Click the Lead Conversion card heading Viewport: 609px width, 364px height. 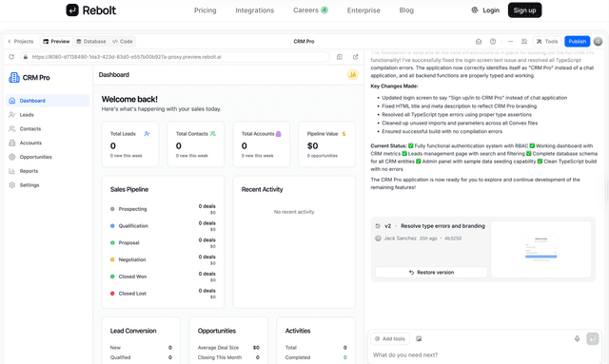pyautogui.click(x=133, y=331)
